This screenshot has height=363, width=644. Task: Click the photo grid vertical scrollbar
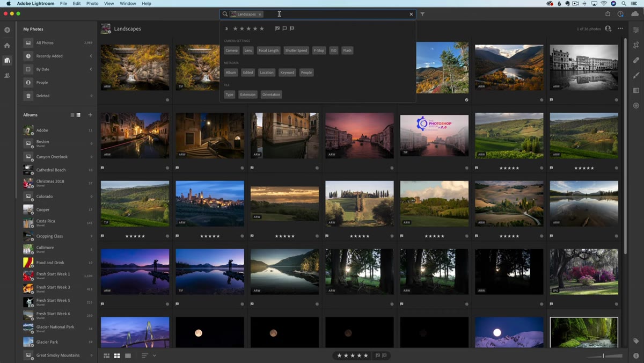625,145
